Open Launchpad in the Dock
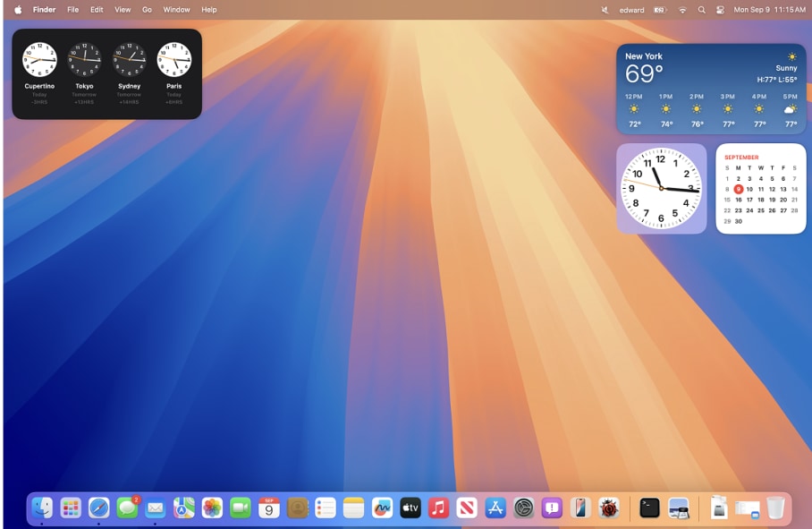812x529 pixels. point(71,508)
